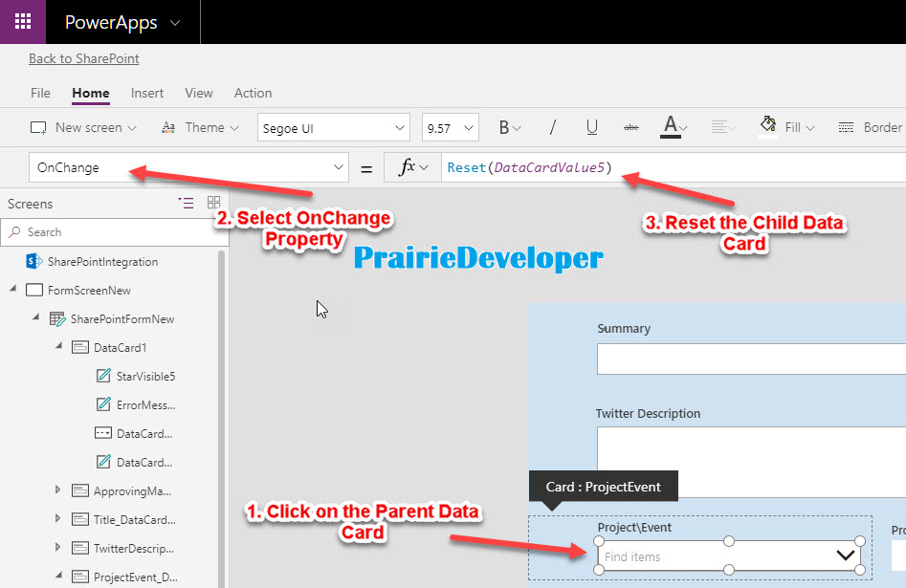Screen dimensions: 906x588
Task: Select DataCard1 in the tree
Action: pos(120,348)
